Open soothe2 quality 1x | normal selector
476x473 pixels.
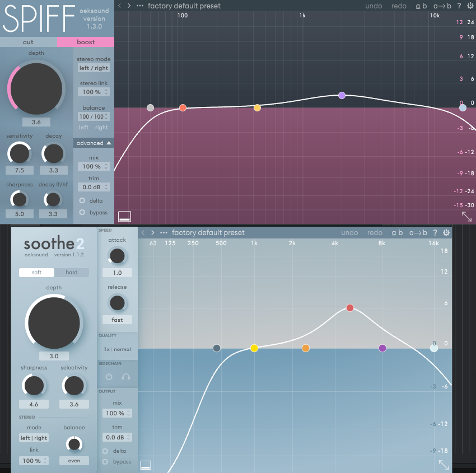pyautogui.click(x=117, y=349)
